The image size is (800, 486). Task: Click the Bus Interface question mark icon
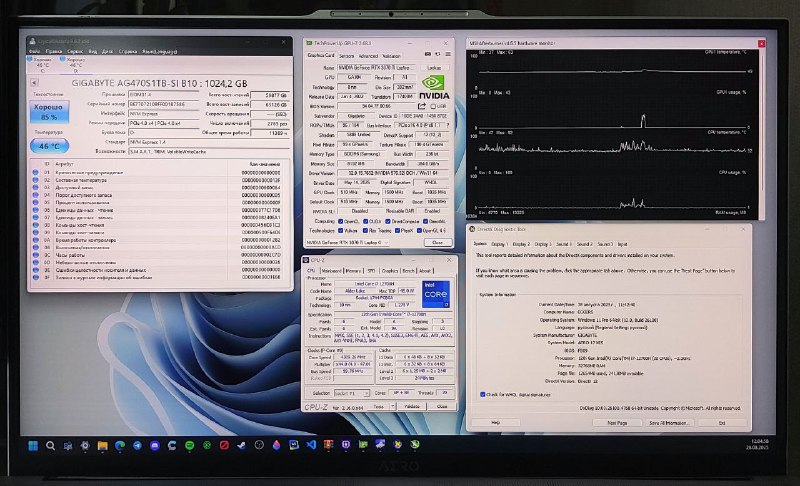point(448,125)
